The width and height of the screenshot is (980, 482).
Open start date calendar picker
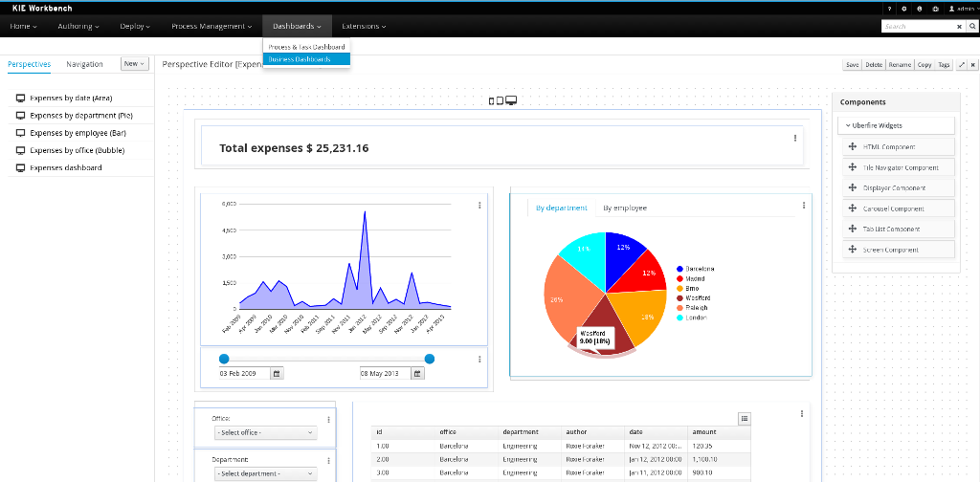pyautogui.click(x=278, y=373)
